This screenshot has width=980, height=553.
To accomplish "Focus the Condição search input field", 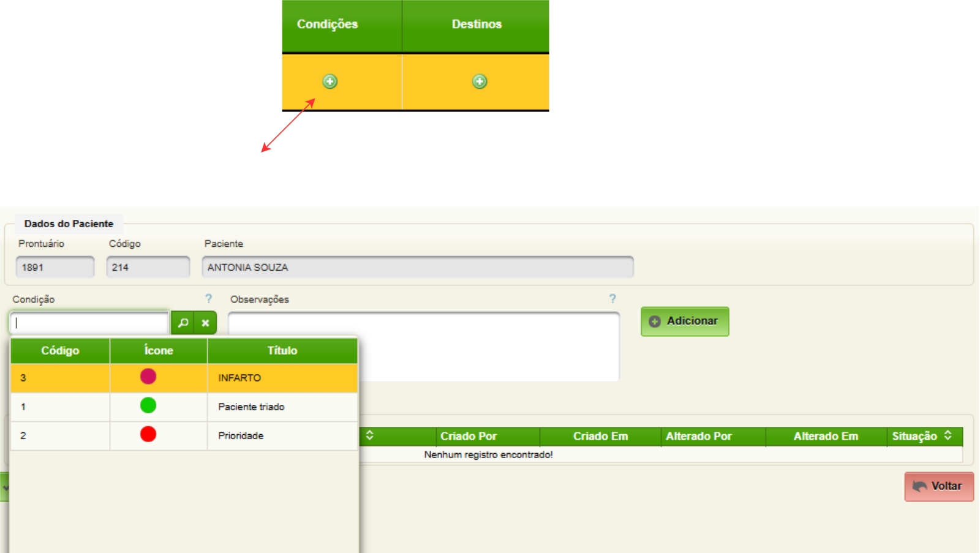I will point(89,323).
